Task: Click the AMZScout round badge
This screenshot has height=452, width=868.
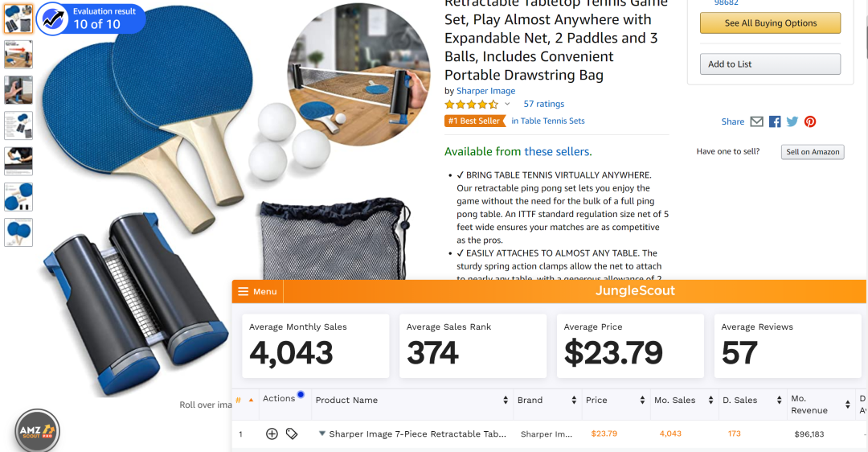Action: click(x=38, y=432)
